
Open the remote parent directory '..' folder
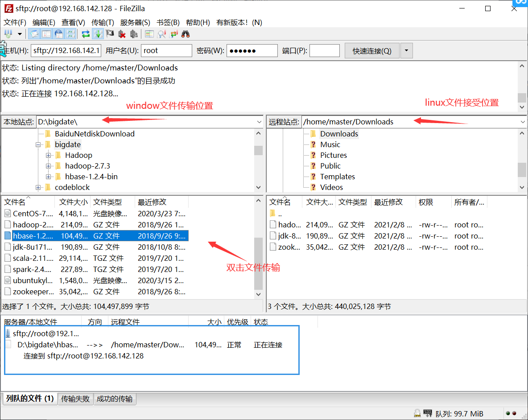(x=276, y=214)
